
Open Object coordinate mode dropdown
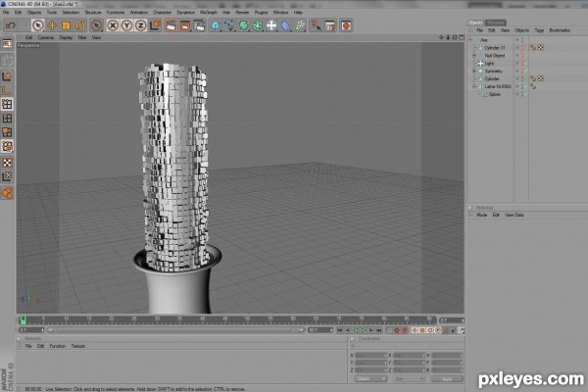point(370,379)
